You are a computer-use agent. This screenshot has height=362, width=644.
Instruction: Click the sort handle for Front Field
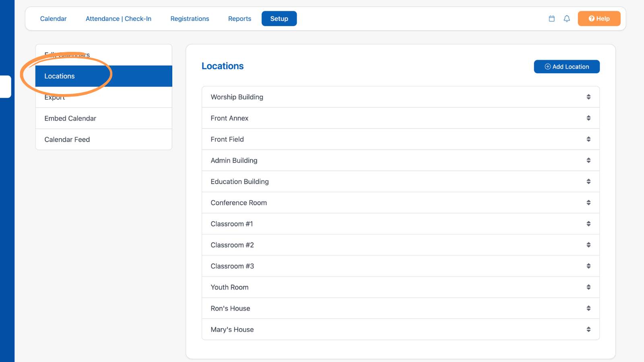[x=588, y=139]
